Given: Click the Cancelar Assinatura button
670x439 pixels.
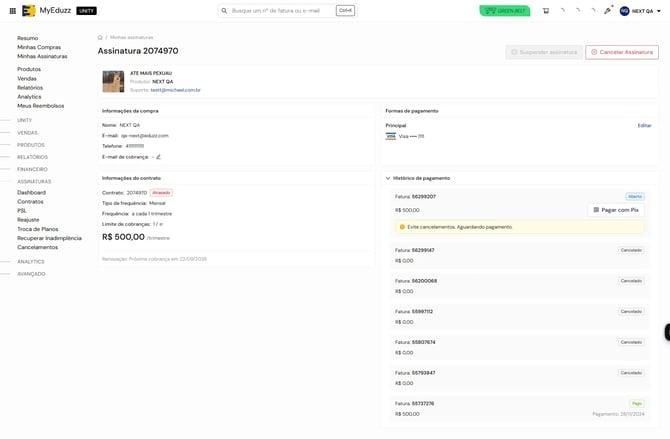Looking at the screenshot, I should point(622,52).
